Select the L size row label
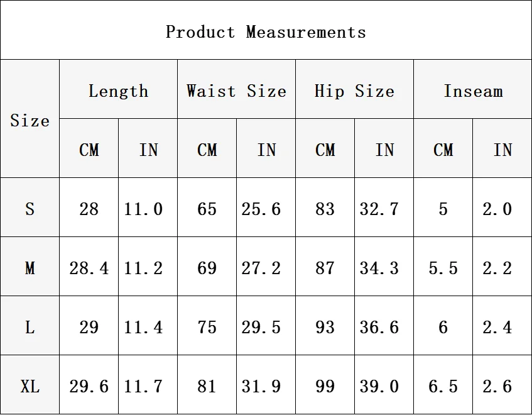Screen dimensions: 532x415 coord(30,325)
